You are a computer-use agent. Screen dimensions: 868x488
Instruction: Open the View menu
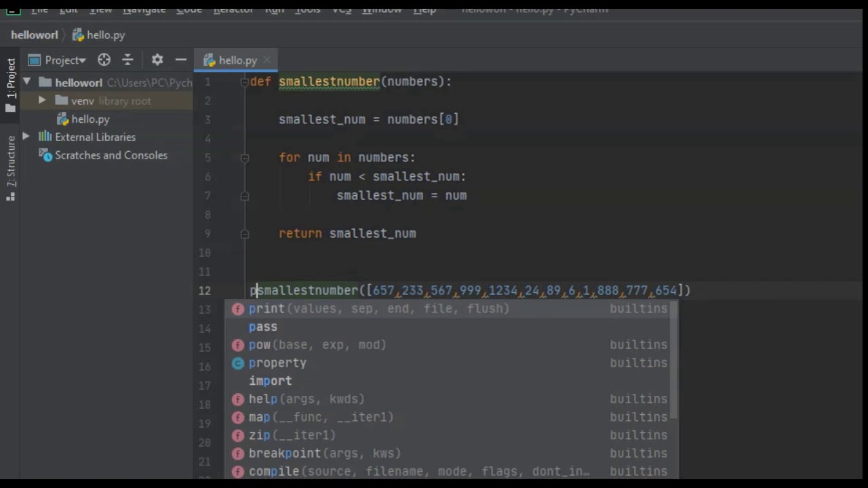[101, 9]
